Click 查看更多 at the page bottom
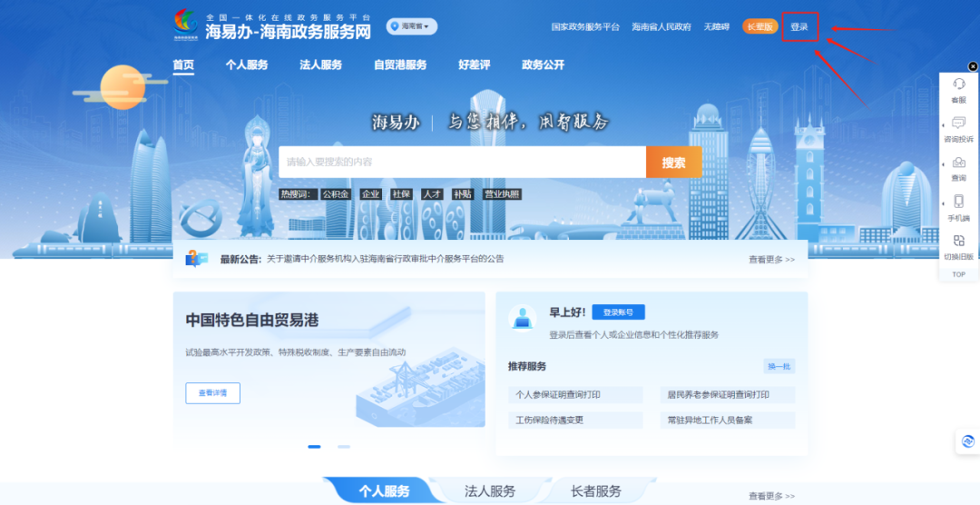980x505 pixels. [772, 496]
